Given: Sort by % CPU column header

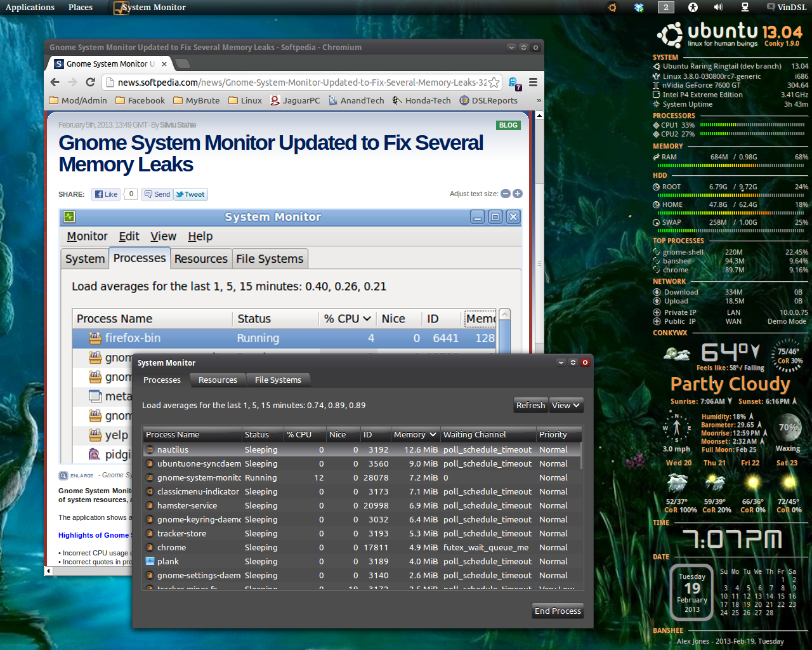Looking at the screenshot, I should (x=304, y=435).
